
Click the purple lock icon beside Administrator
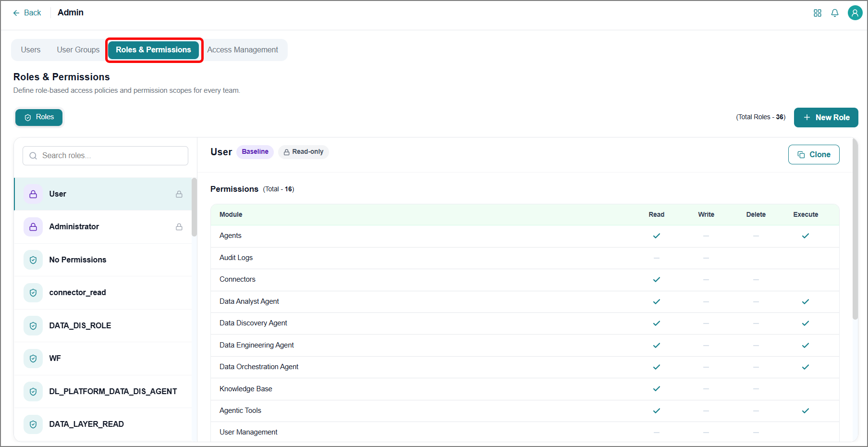coord(33,227)
